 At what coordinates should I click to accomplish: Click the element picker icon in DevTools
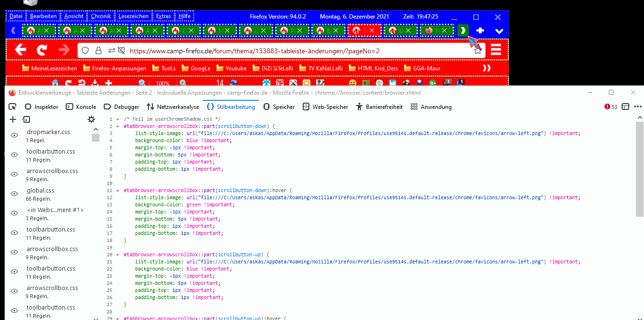coord(12,107)
